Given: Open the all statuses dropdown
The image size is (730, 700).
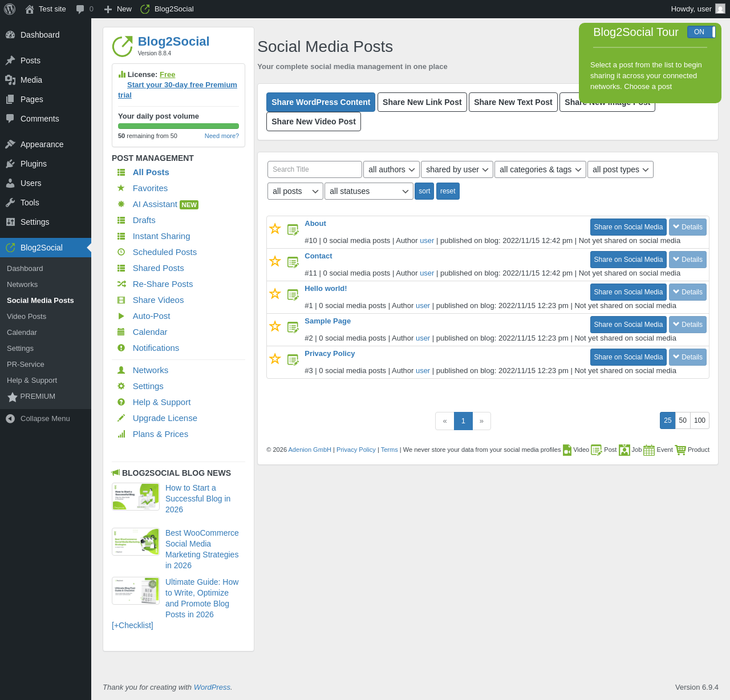Looking at the screenshot, I should [369, 191].
